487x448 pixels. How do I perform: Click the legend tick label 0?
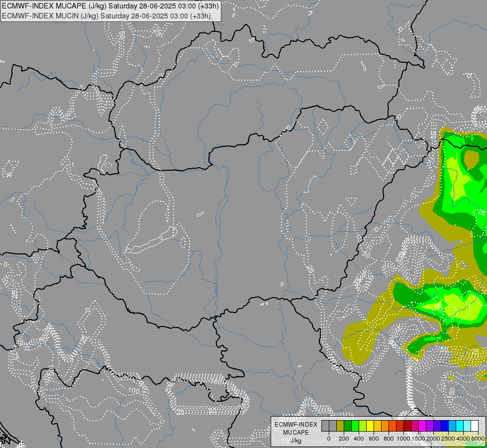click(329, 439)
